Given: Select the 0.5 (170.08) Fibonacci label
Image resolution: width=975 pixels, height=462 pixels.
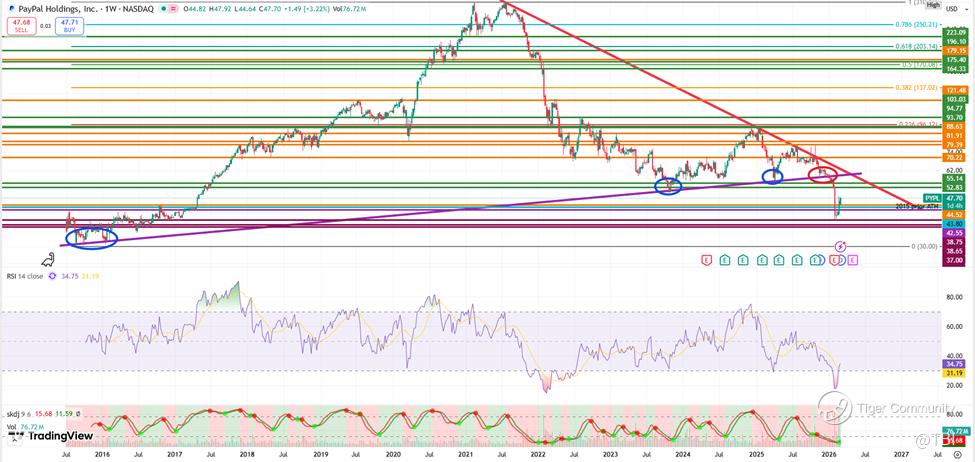Looking at the screenshot, I should tap(920, 64).
